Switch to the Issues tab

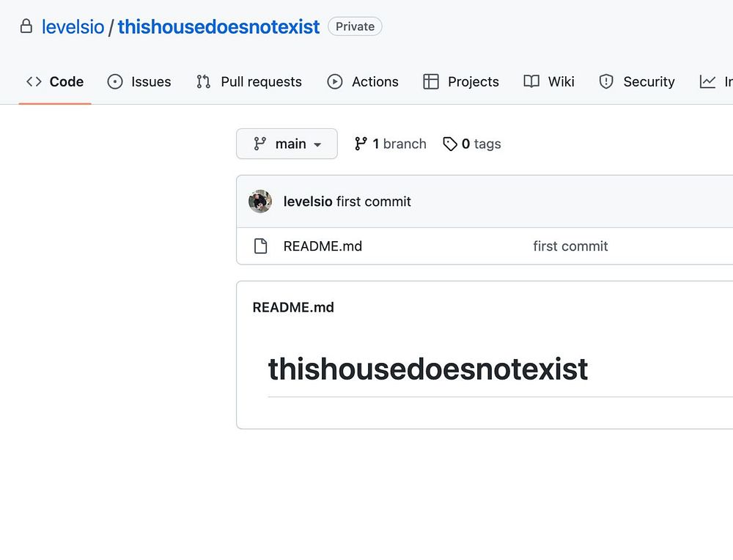151,81
